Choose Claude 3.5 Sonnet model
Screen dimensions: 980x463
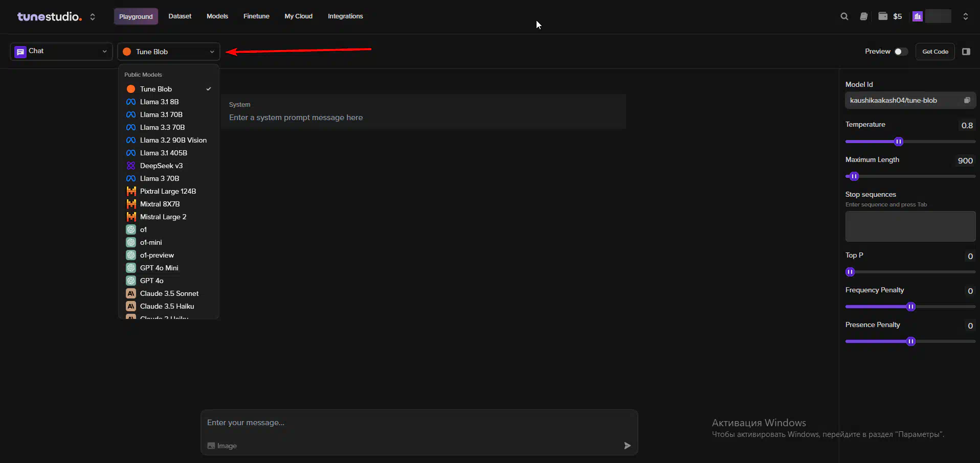169,293
